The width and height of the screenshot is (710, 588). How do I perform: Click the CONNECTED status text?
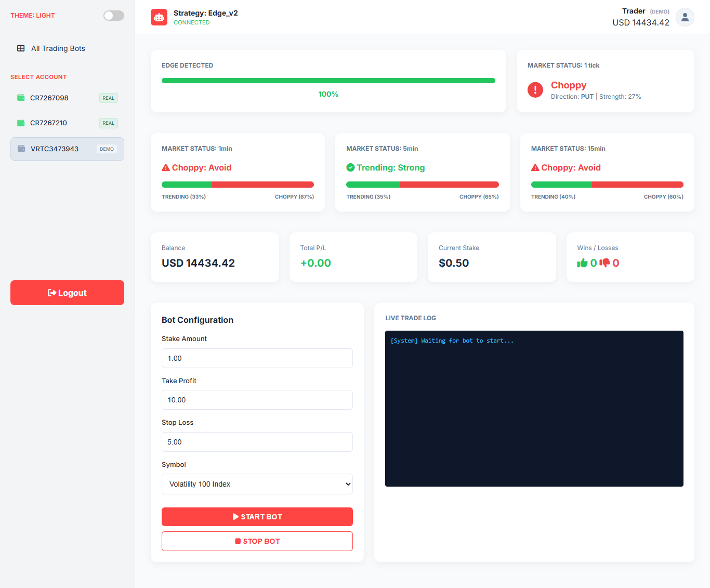pos(192,22)
